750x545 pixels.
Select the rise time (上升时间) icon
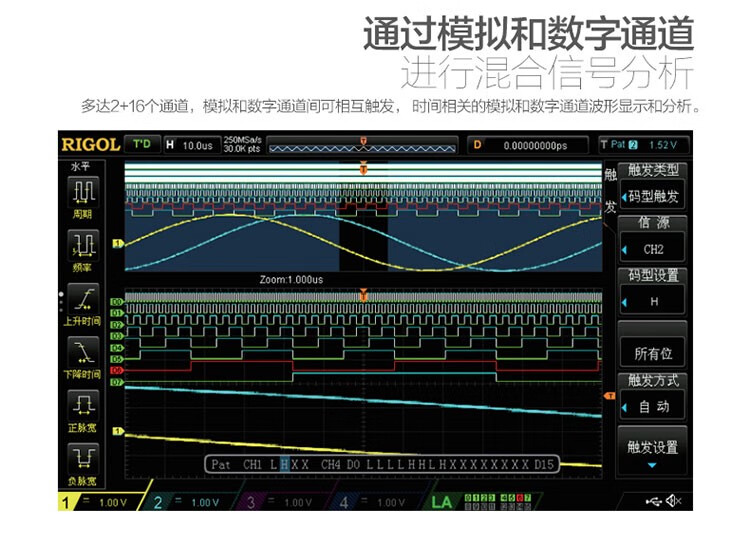pos(83,298)
